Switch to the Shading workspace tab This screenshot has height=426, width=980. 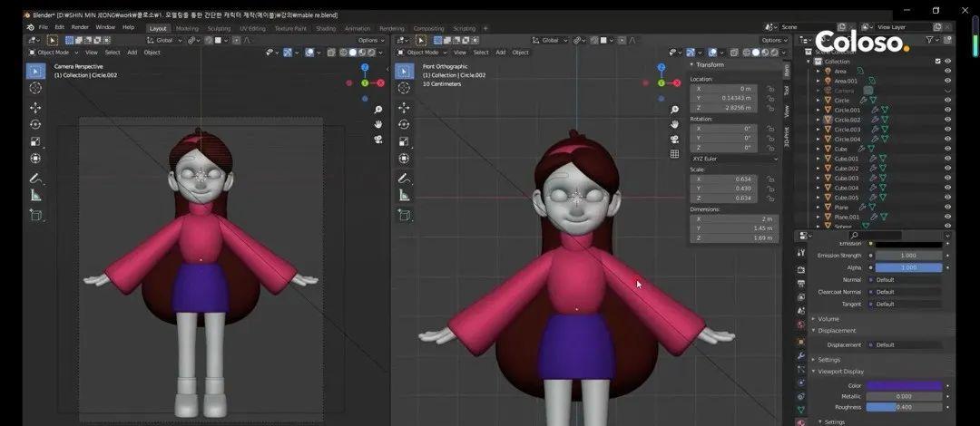click(x=326, y=29)
